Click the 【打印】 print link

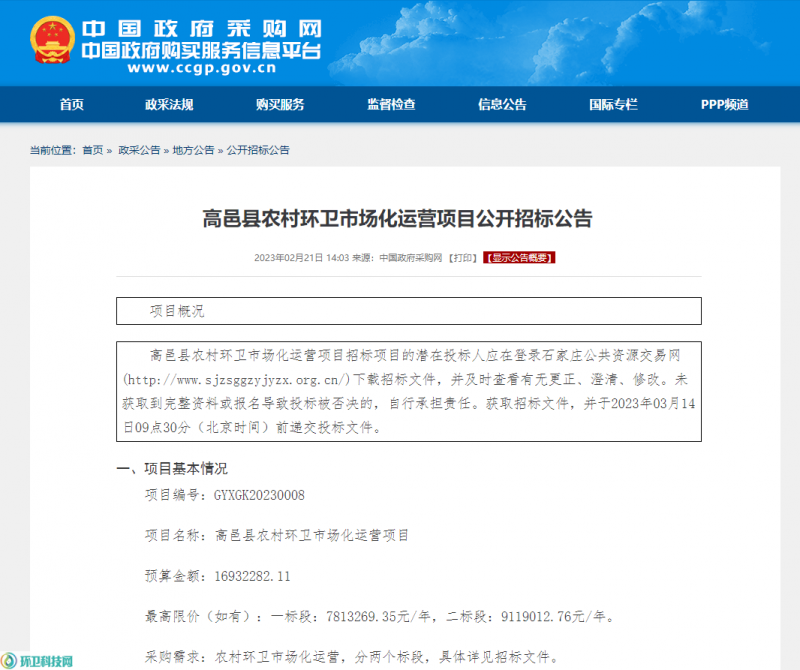463,258
